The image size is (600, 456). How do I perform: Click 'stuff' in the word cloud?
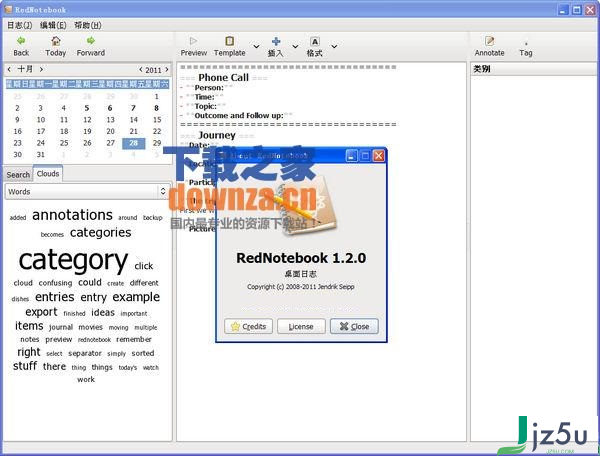point(25,366)
